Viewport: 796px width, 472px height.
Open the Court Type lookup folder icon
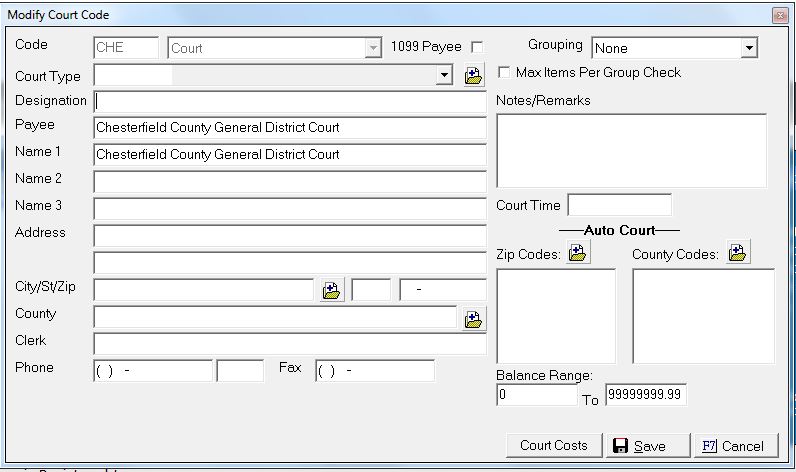474,75
